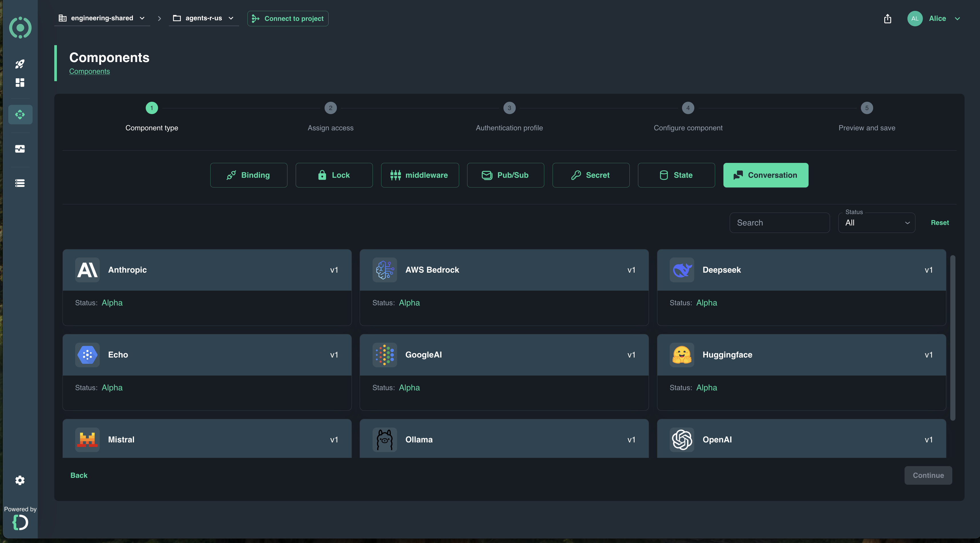This screenshot has width=980, height=543.
Task: Choose the OpenAI card title
Action: pyautogui.click(x=717, y=440)
